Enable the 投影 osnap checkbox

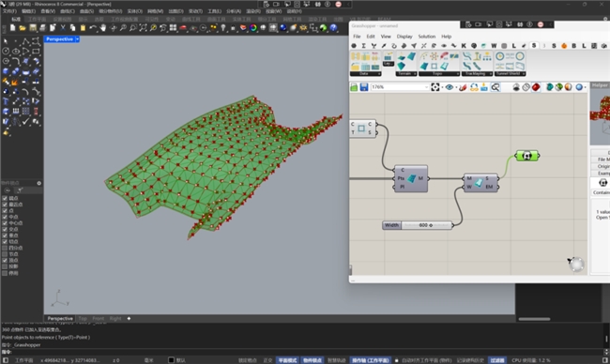5,266
